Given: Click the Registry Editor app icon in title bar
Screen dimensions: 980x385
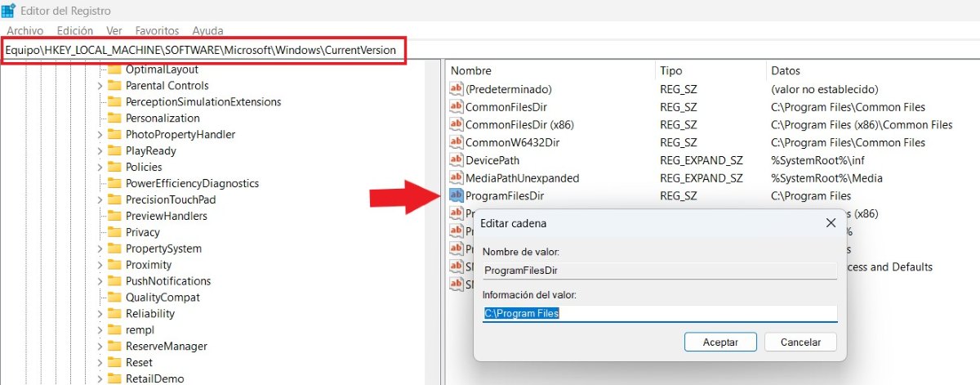Looking at the screenshot, I should (10, 11).
